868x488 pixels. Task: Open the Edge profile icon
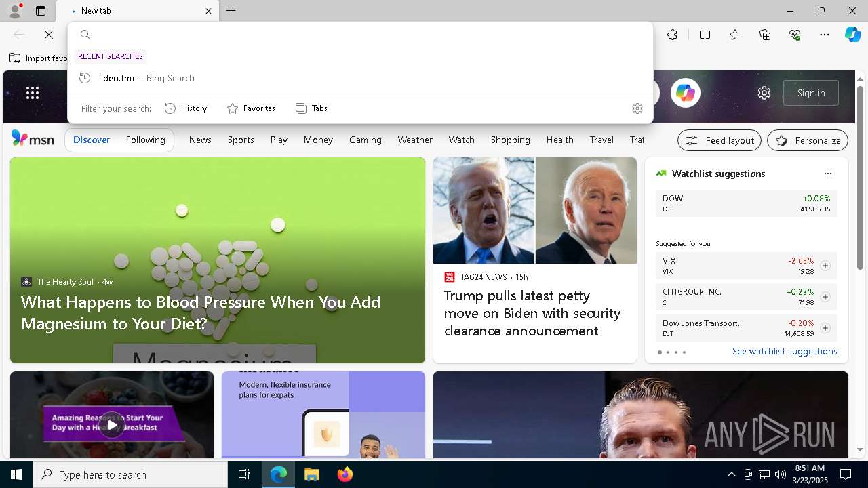click(15, 11)
